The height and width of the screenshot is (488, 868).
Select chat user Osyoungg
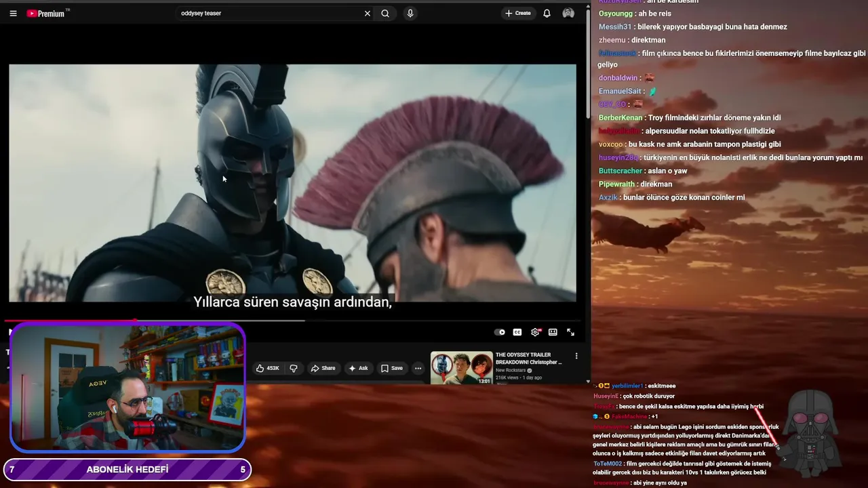(616, 14)
